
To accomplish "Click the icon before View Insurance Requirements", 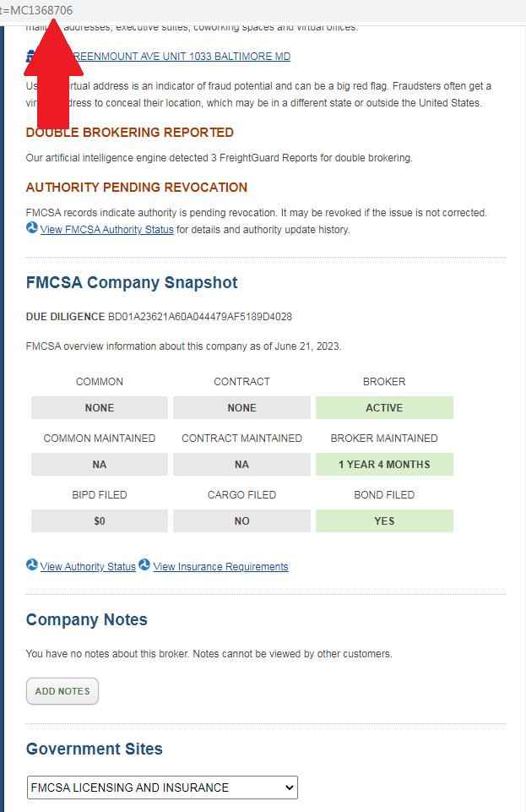I will (x=144, y=565).
